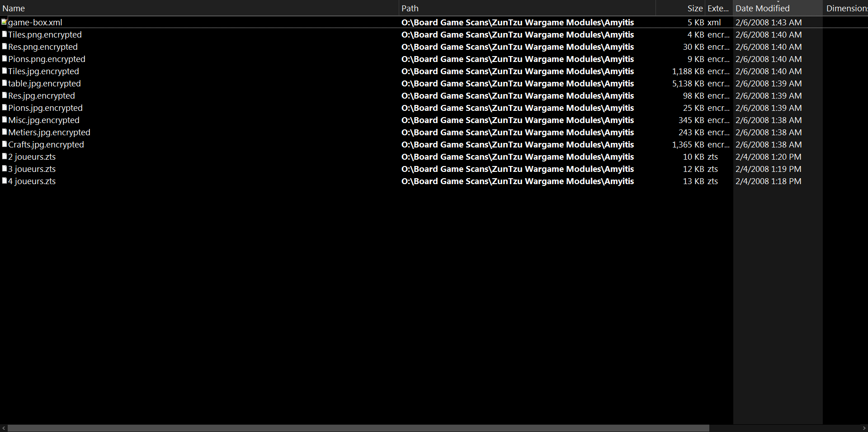Click the horizontal scrollbar thumb

(x=359, y=428)
